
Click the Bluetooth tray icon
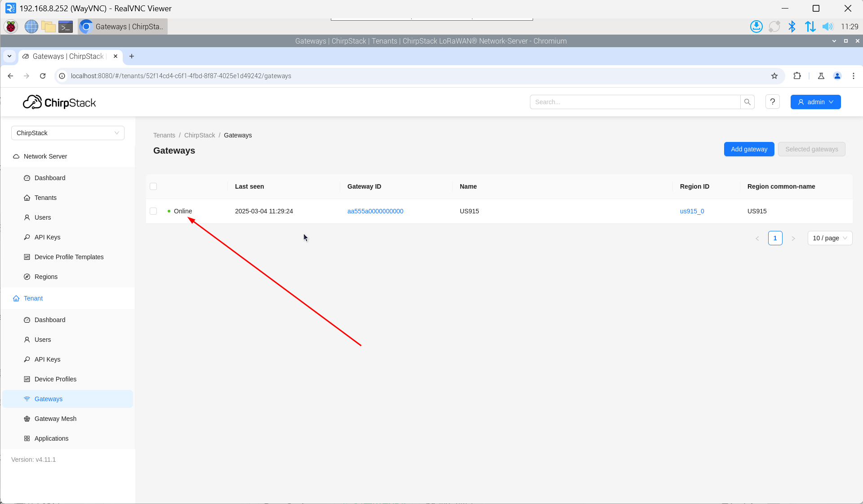(792, 27)
